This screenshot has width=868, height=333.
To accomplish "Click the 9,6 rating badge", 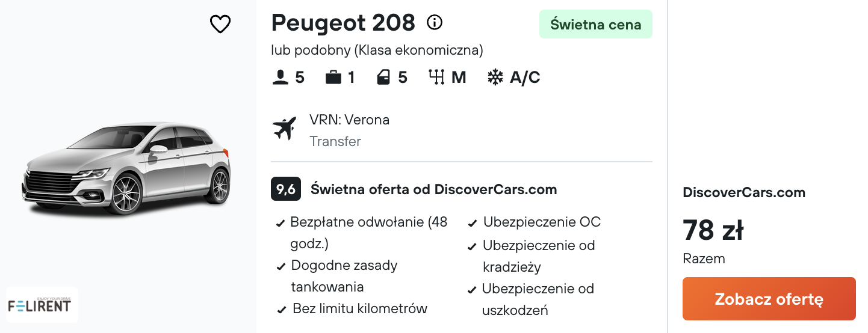I will (x=286, y=189).
